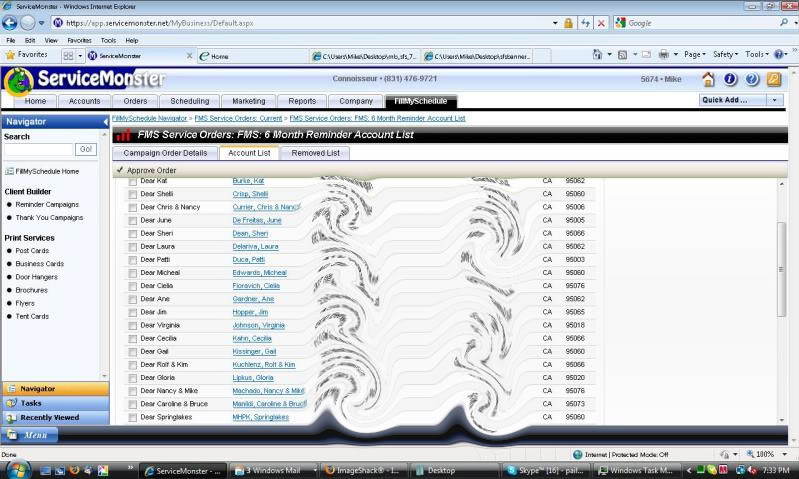The width and height of the screenshot is (799, 479).
Task: Switch to the Removed List tab
Action: click(x=315, y=153)
